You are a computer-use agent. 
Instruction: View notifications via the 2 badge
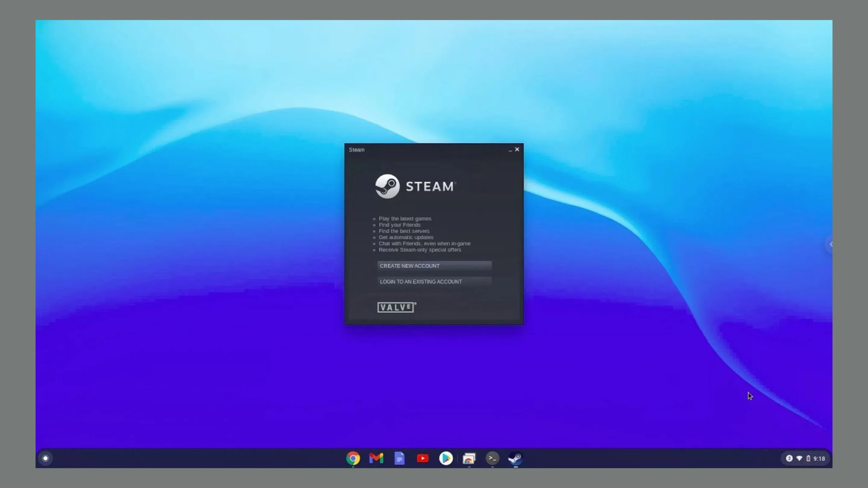coord(789,458)
